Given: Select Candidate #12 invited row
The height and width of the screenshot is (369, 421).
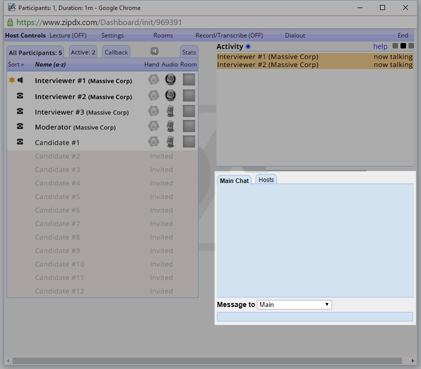Looking at the screenshot, I should (103, 291).
